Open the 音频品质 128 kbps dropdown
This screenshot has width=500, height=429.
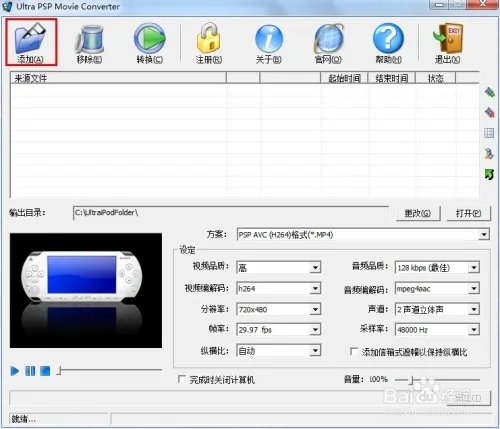tap(473, 267)
